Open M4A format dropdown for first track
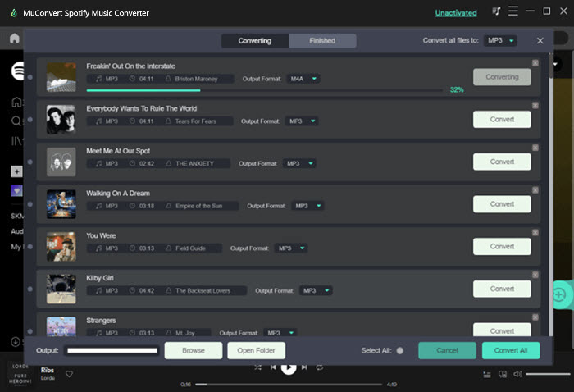 303,79
